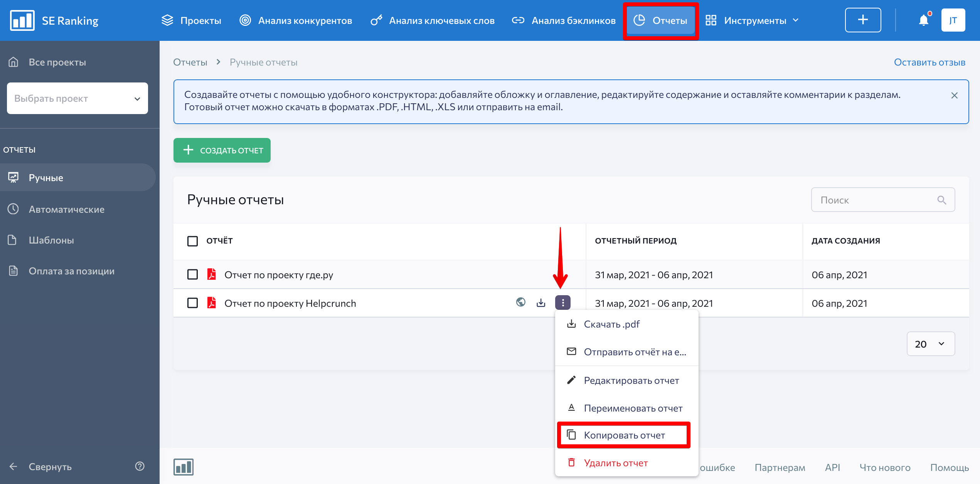Image resolution: width=980 pixels, height=484 pixels.
Task: Click the download icon in Helpcrunch row
Action: coord(541,303)
